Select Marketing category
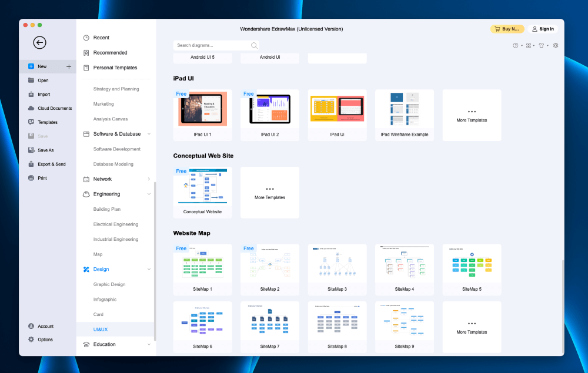 click(103, 104)
